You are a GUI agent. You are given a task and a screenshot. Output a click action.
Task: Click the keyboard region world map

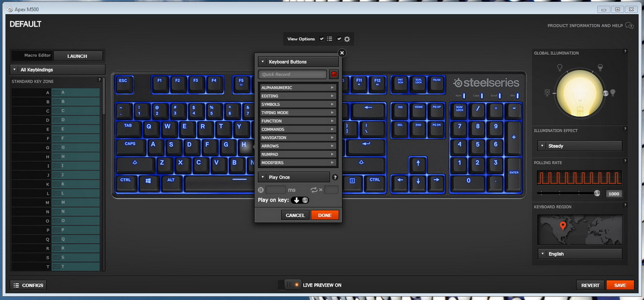tap(580, 230)
